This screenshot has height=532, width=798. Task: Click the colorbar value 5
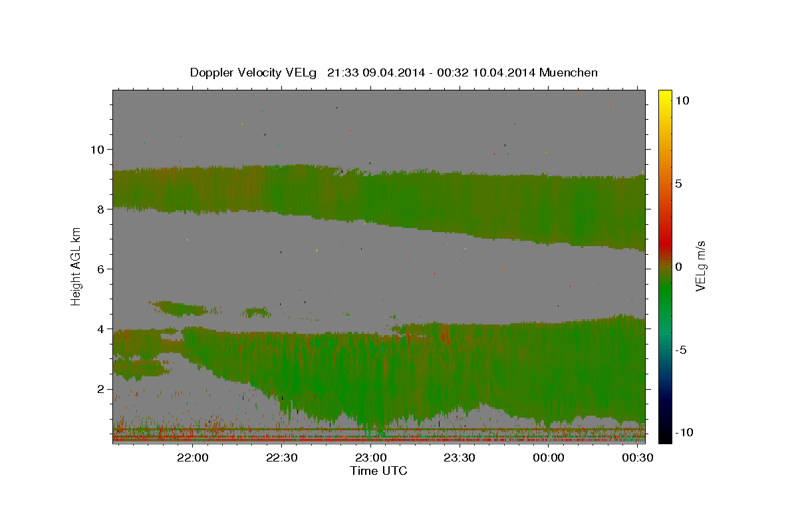[679, 184]
